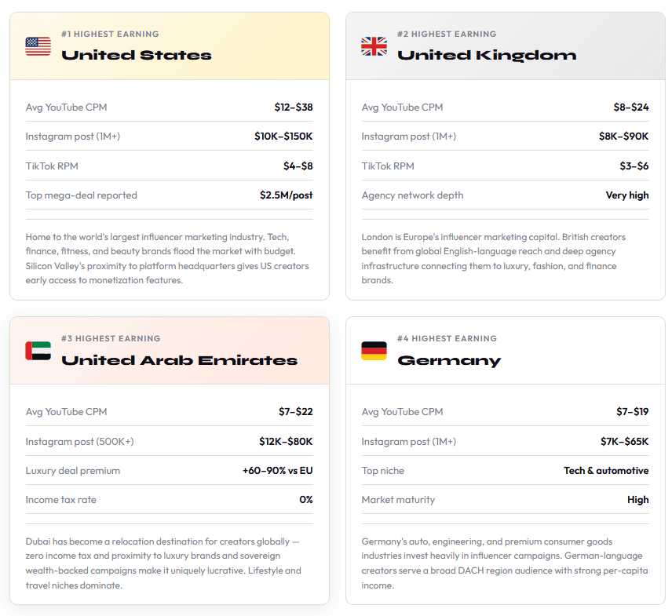Image resolution: width=672 pixels, height=616 pixels.
Task: Click the United Kingdom flag icon
Action: (x=374, y=46)
